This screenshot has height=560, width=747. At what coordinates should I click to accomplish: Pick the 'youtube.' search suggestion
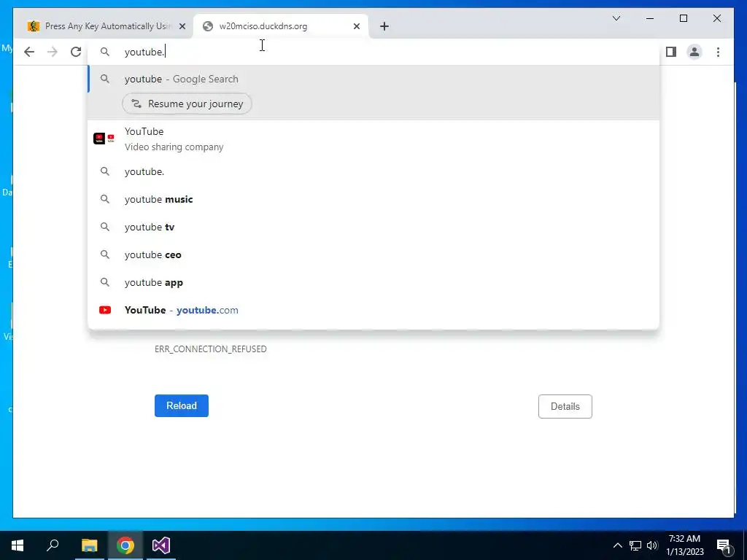tap(373, 171)
